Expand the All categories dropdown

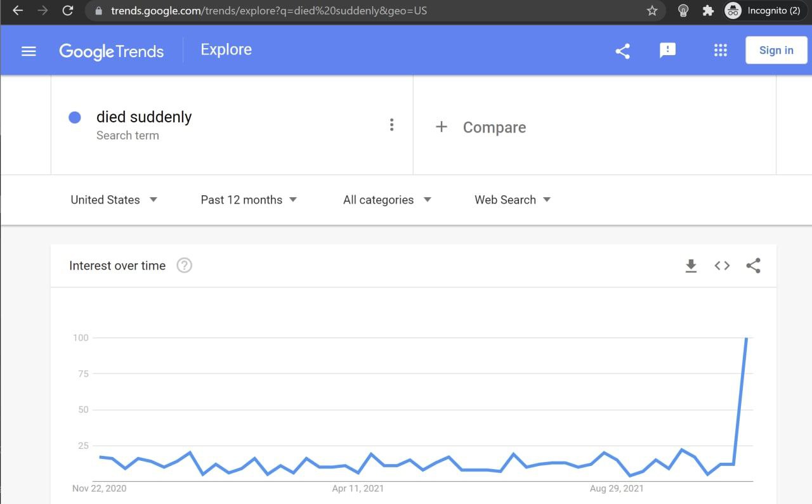pos(387,200)
